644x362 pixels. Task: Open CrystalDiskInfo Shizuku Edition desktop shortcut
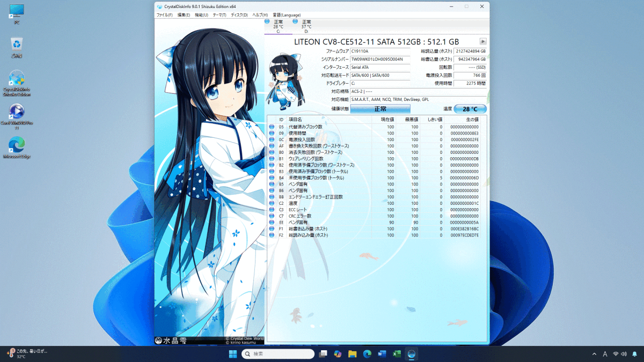coord(17,83)
